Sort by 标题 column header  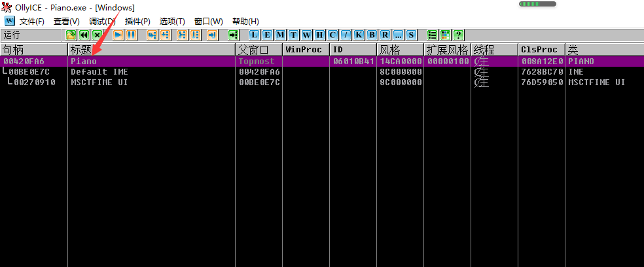point(152,50)
